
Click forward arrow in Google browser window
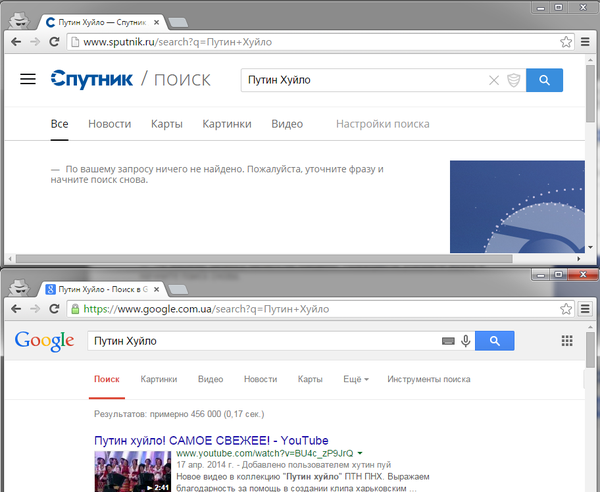(x=35, y=309)
